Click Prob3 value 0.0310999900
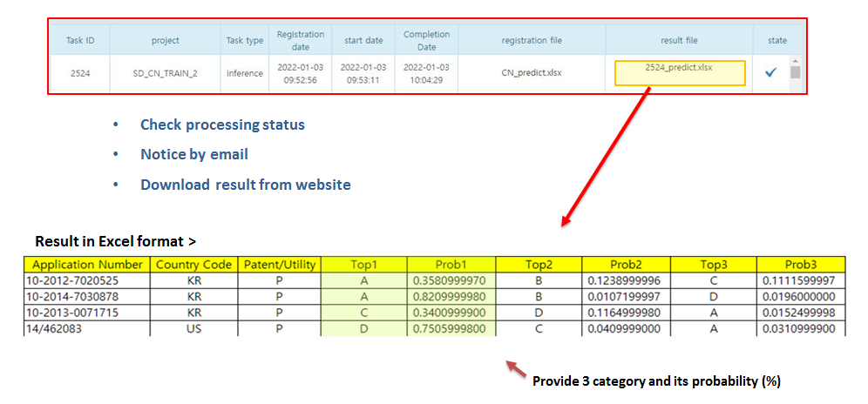This screenshot has height=404, width=868. (801, 329)
